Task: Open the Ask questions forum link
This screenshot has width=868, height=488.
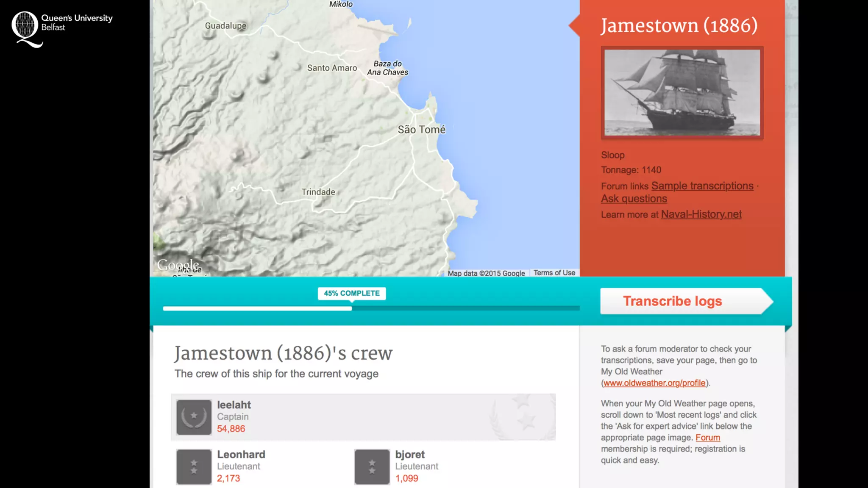Action: [634, 199]
